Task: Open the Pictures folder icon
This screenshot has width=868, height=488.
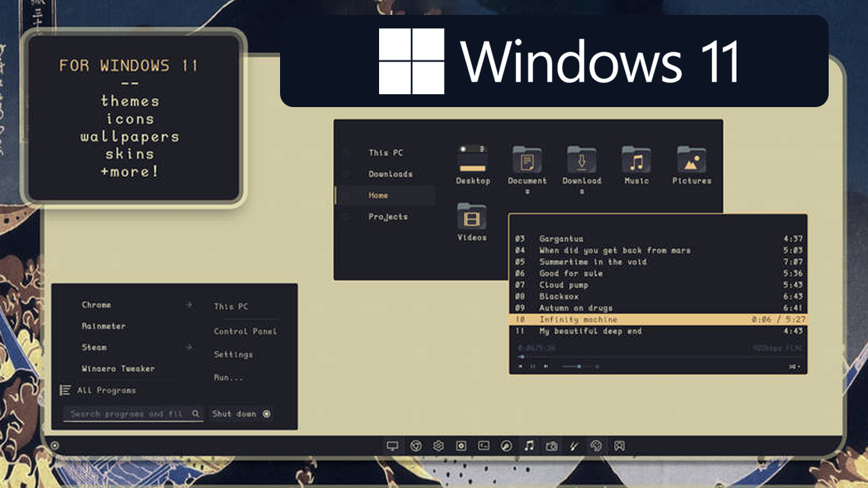Action: [x=692, y=160]
